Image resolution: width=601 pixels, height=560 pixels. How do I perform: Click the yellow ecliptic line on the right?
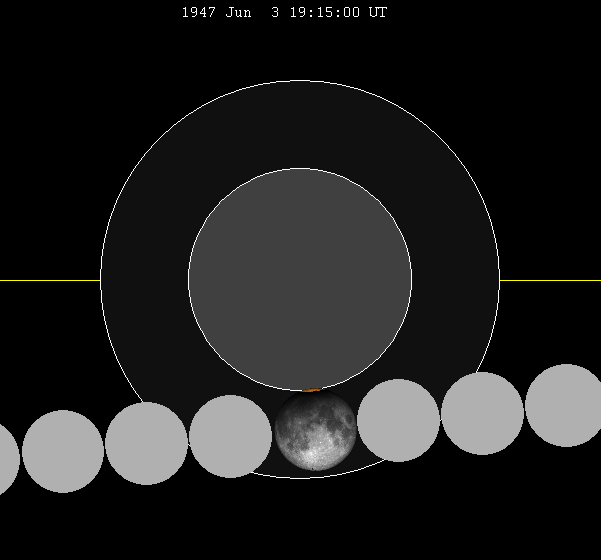[550, 280]
